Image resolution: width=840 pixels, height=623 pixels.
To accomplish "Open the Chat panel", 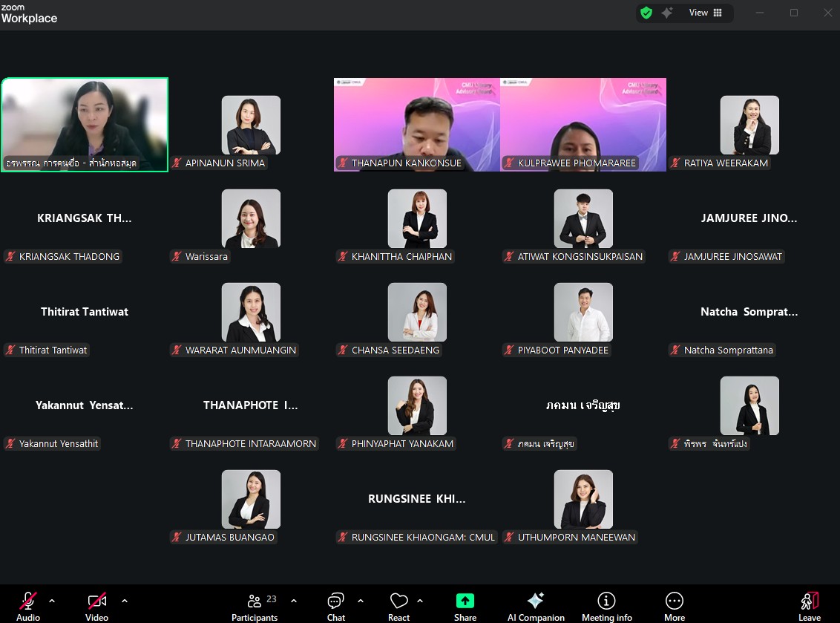I will coord(335,601).
